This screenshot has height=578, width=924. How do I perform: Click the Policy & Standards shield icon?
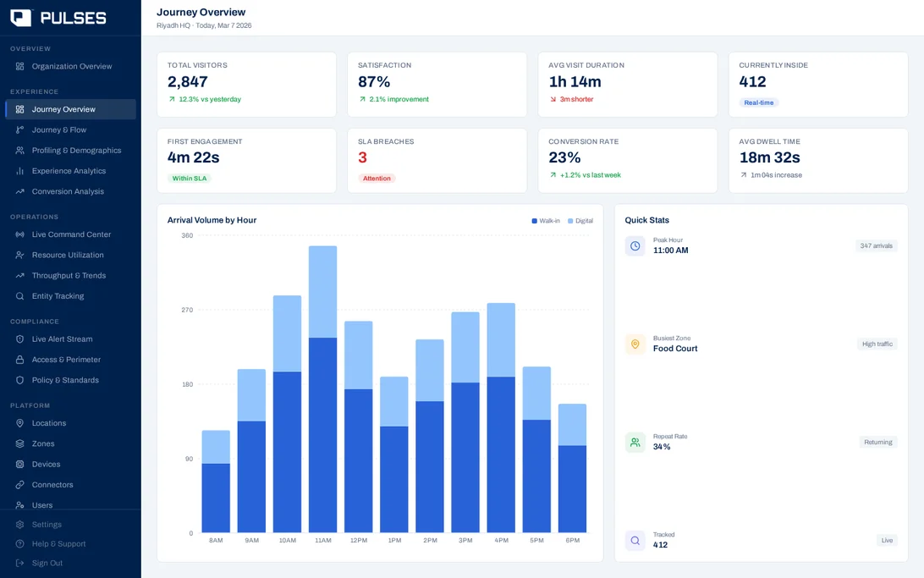(19, 381)
